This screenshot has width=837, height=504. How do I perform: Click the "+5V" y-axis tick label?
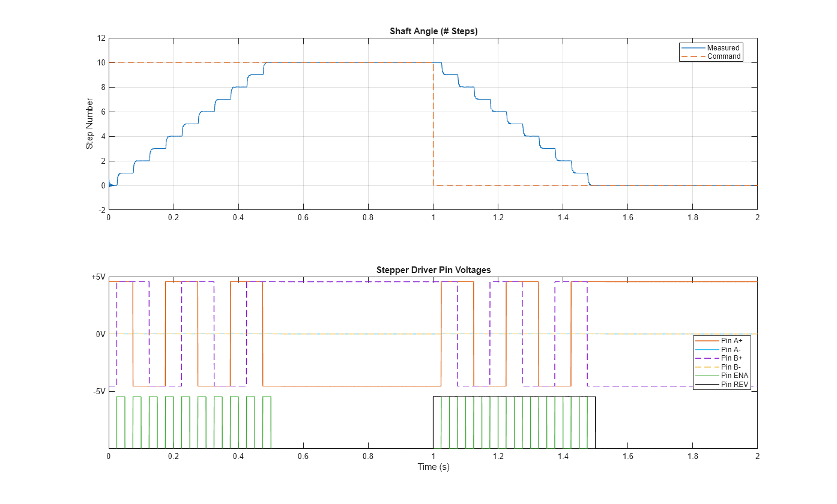pos(98,277)
